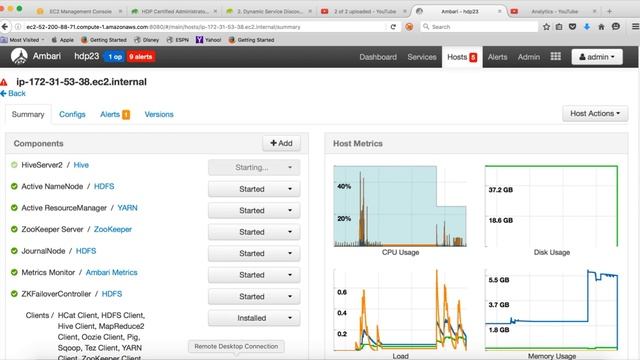Switch to the Analytics - YouTube browser tab

coord(554,11)
